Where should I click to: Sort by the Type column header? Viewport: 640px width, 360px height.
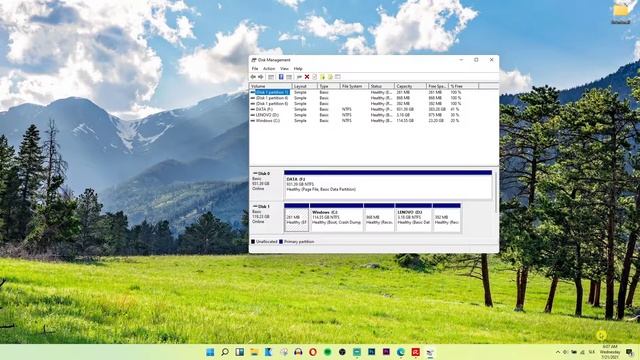(x=329, y=86)
